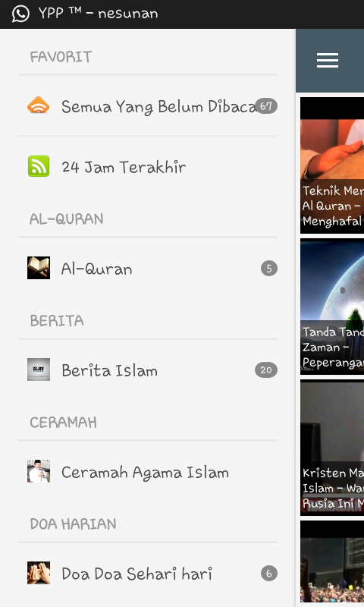The image size is (364, 607).
Task: Open the Kristen Masuk Islam video thumbnail
Action: coord(332,448)
